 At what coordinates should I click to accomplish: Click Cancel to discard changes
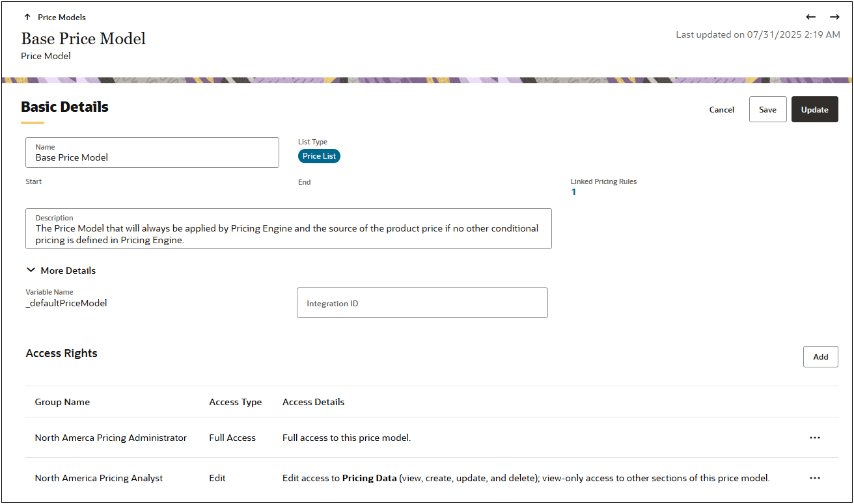721,109
